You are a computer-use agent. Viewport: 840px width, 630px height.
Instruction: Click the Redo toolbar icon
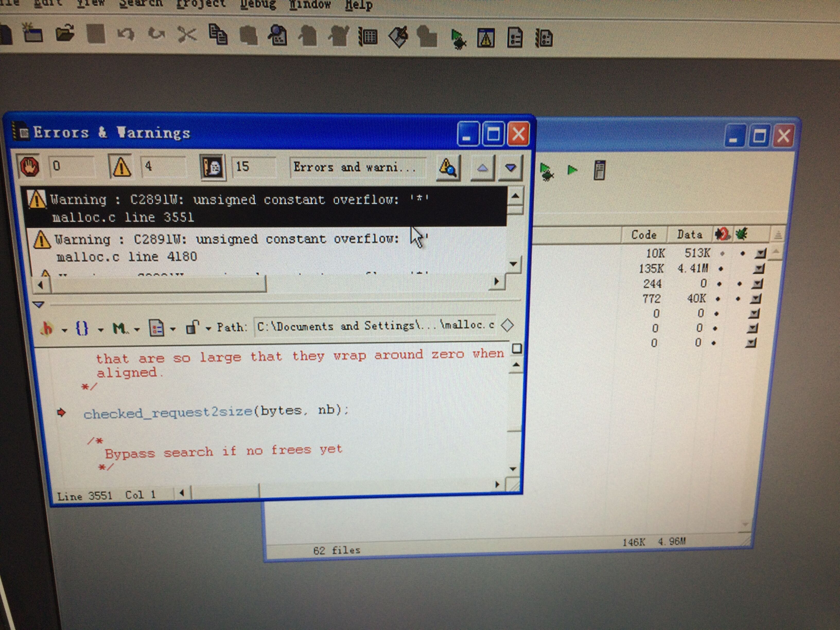pyautogui.click(x=156, y=34)
